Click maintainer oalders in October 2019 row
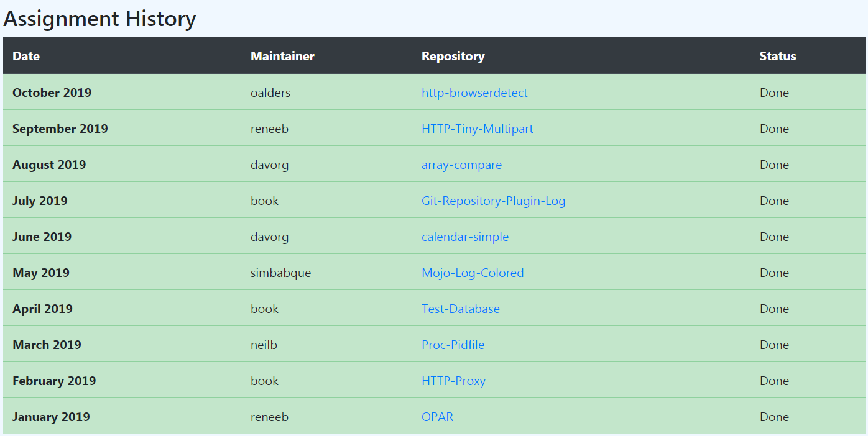Screen dimensions: 868x436 click(x=270, y=93)
